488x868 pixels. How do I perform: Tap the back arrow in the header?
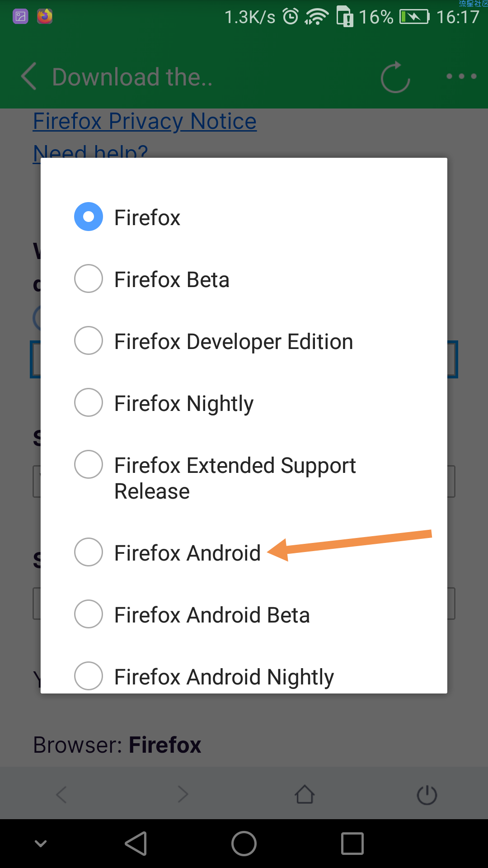click(29, 76)
